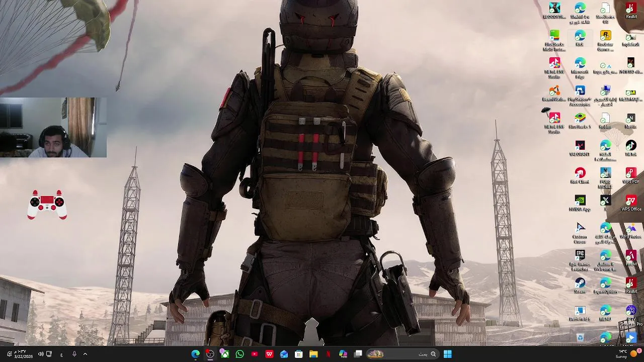Open the Roblox desktop file icon
This screenshot has width=644, height=362.
coord(605,121)
